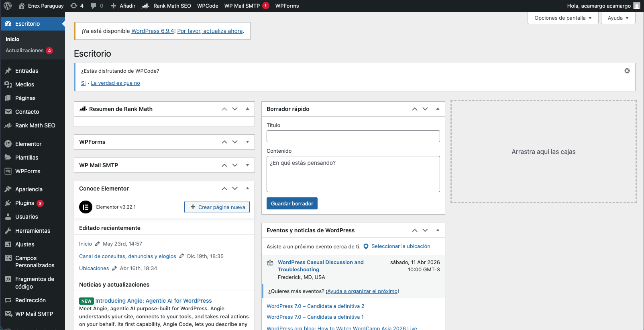
Task: Click the WP Mail SMTP red alert badge
Action: pos(266,6)
